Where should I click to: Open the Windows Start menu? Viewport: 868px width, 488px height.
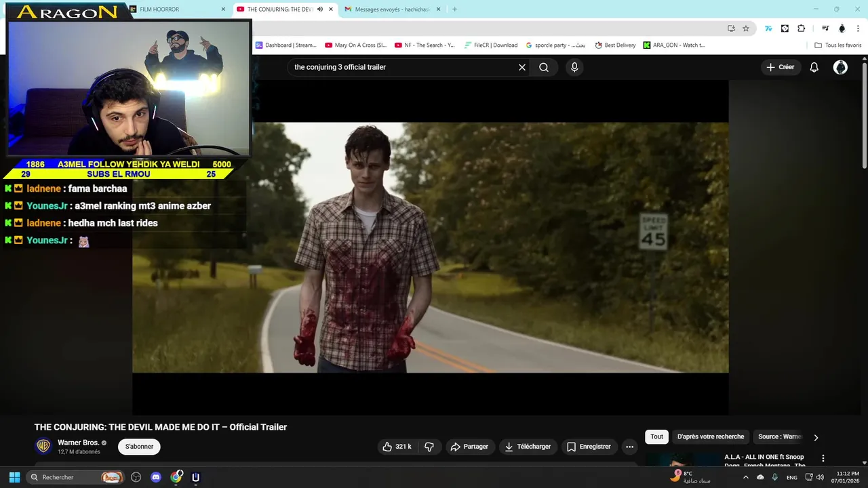click(14, 477)
